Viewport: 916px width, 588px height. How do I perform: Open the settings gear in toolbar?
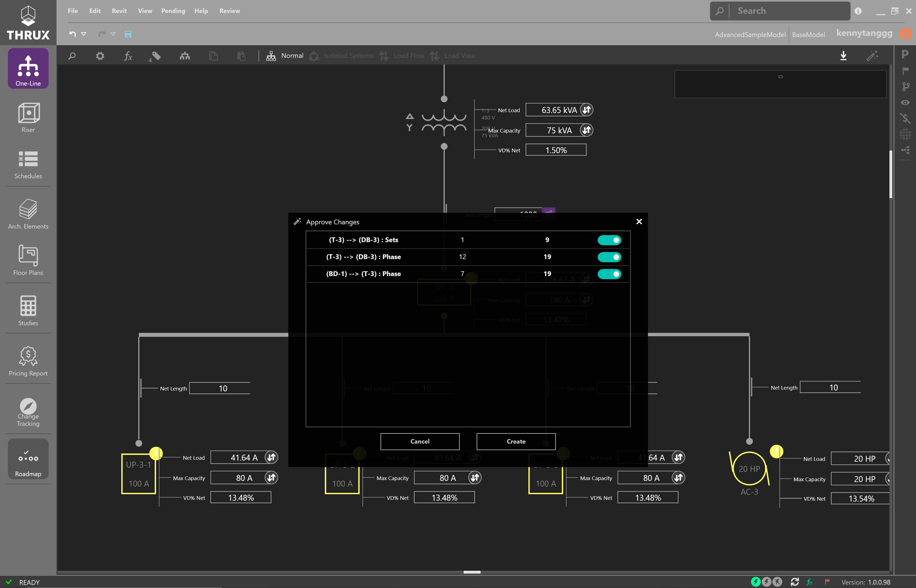pyautogui.click(x=100, y=56)
